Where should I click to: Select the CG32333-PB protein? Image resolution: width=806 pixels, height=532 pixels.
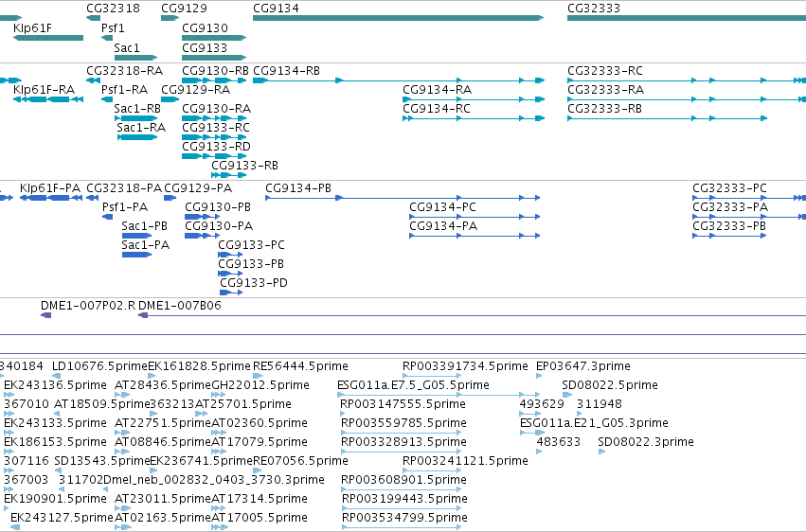click(729, 236)
